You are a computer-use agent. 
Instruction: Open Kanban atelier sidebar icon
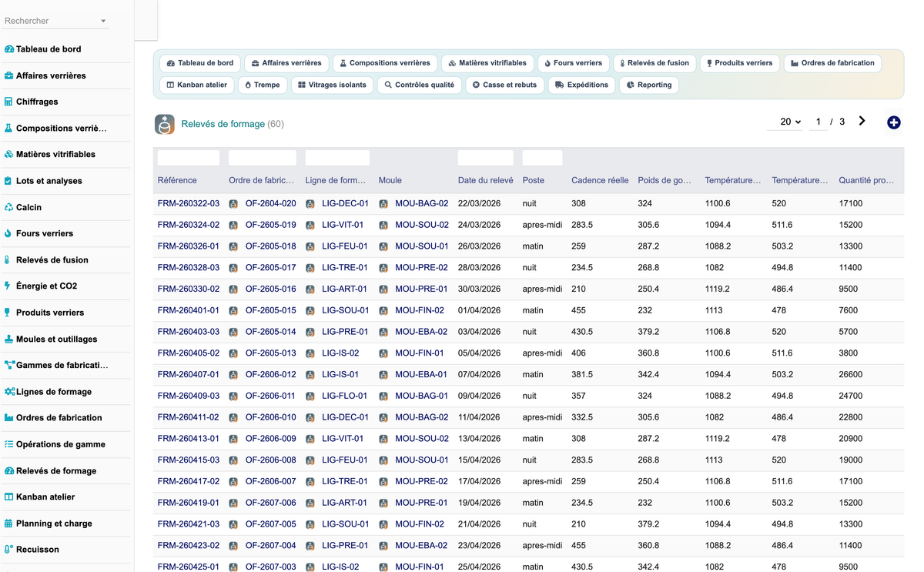(9, 497)
